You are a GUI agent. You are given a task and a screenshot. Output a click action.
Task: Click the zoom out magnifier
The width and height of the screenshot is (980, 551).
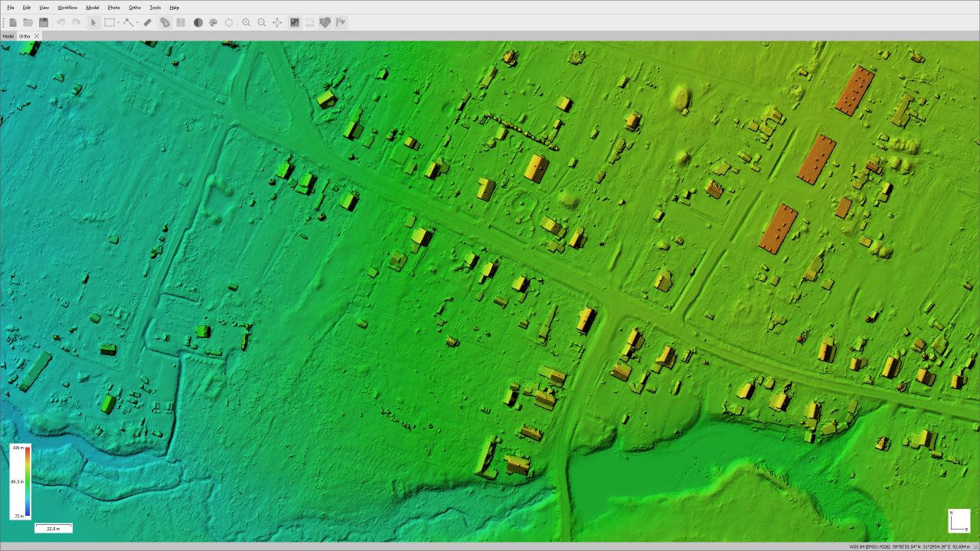[262, 23]
